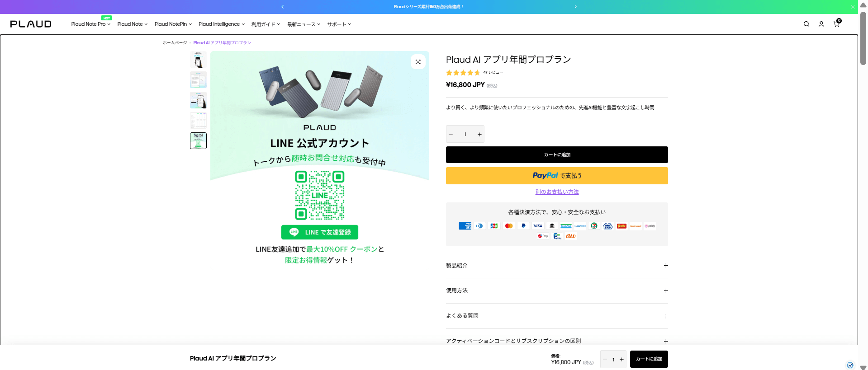This screenshot has height=370, width=868.
Task: Open the user account icon
Action: pyautogui.click(x=821, y=24)
